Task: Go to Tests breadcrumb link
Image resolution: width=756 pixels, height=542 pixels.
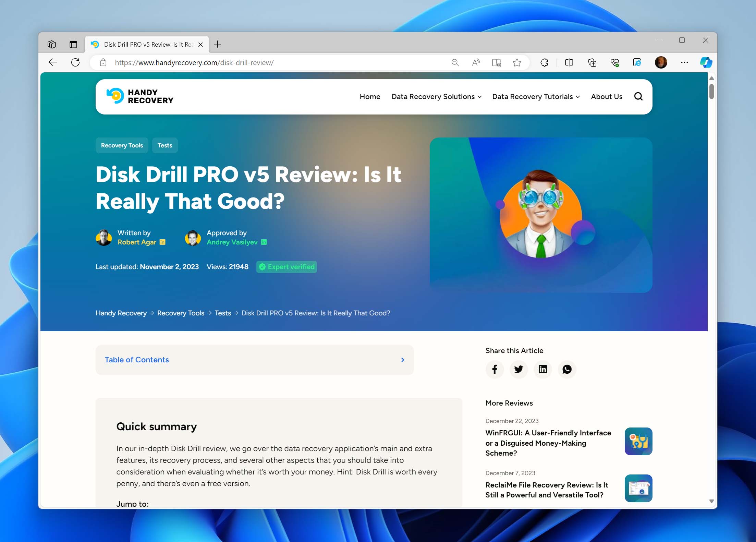Action: coord(223,313)
